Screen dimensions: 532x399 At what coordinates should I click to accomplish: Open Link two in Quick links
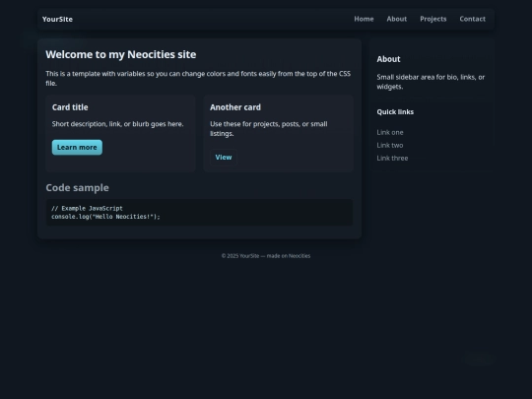390,145
